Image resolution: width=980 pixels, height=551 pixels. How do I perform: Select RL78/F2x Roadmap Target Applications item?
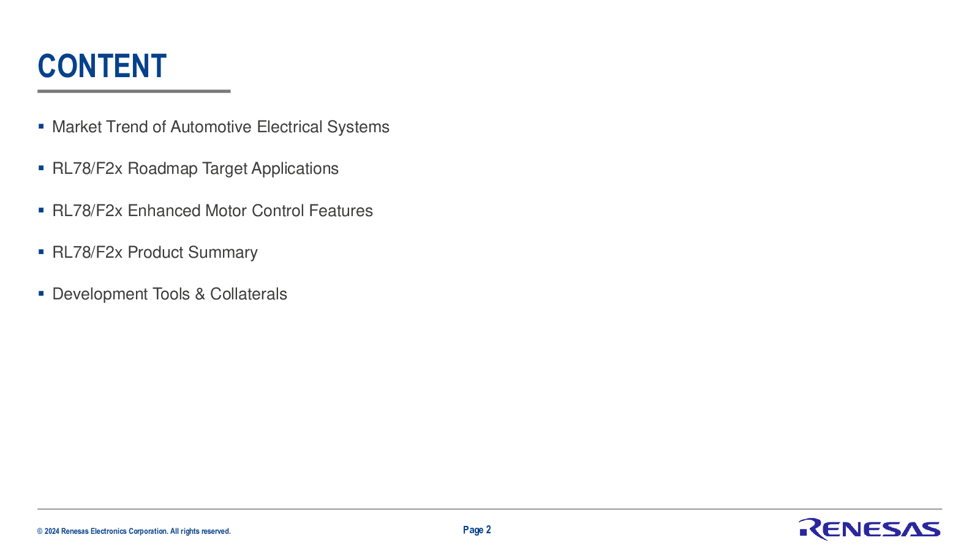tap(195, 169)
